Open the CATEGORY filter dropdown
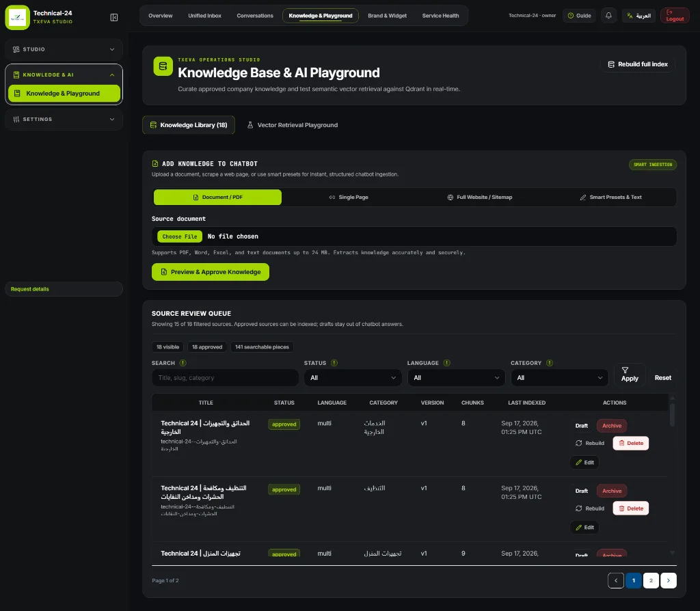Screen dimensions: 700x611 click(x=559, y=377)
